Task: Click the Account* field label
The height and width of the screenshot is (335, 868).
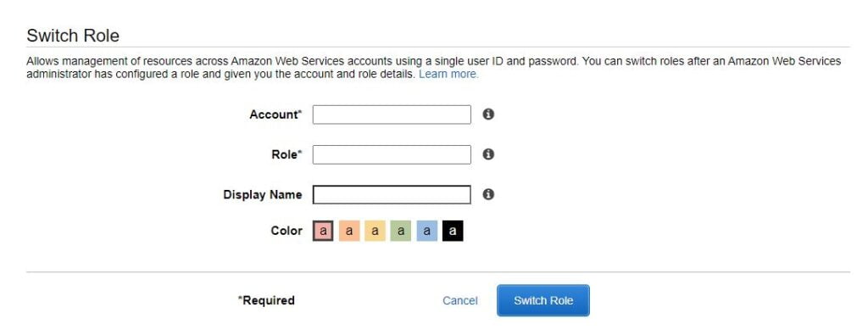Action: pos(275,114)
